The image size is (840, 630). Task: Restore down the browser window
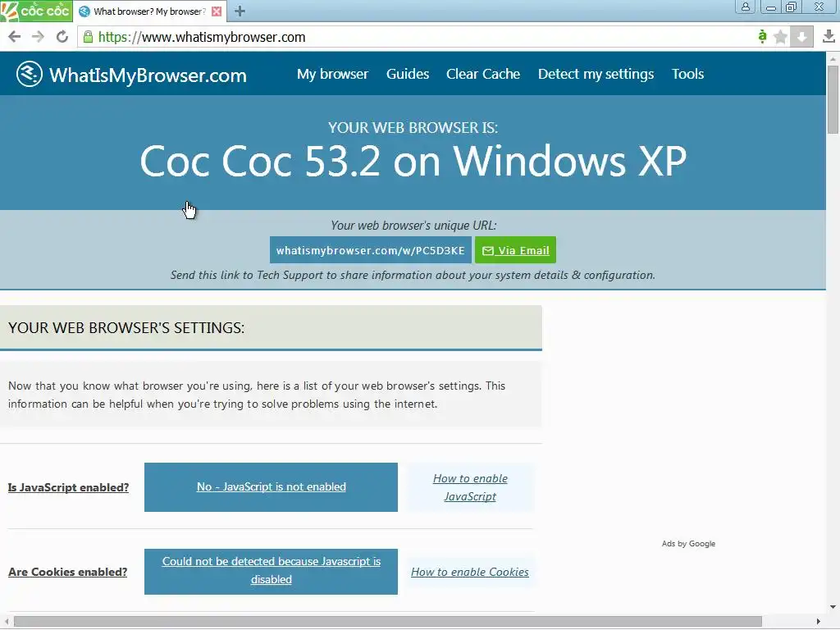pyautogui.click(x=792, y=7)
